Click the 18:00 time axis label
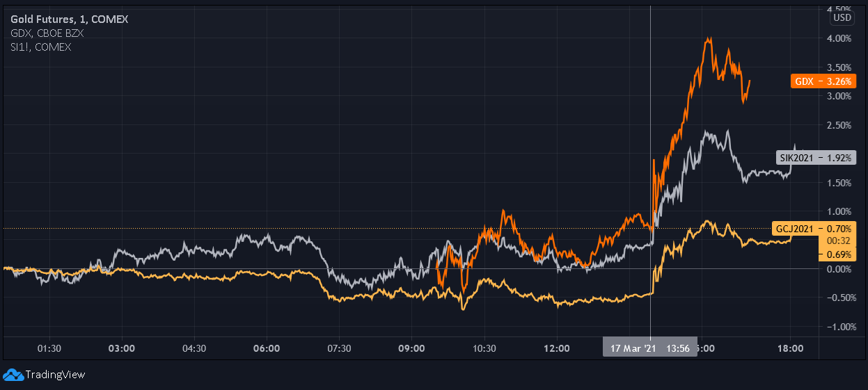Screen dimensions: 868x390 pyautogui.click(x=791, y=348)
